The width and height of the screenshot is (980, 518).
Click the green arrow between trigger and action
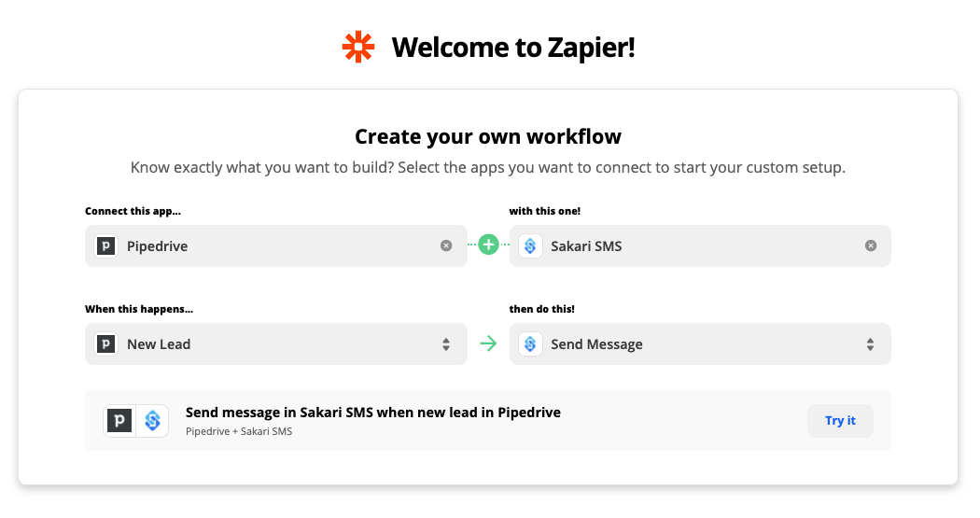click(x=488, y=343)
